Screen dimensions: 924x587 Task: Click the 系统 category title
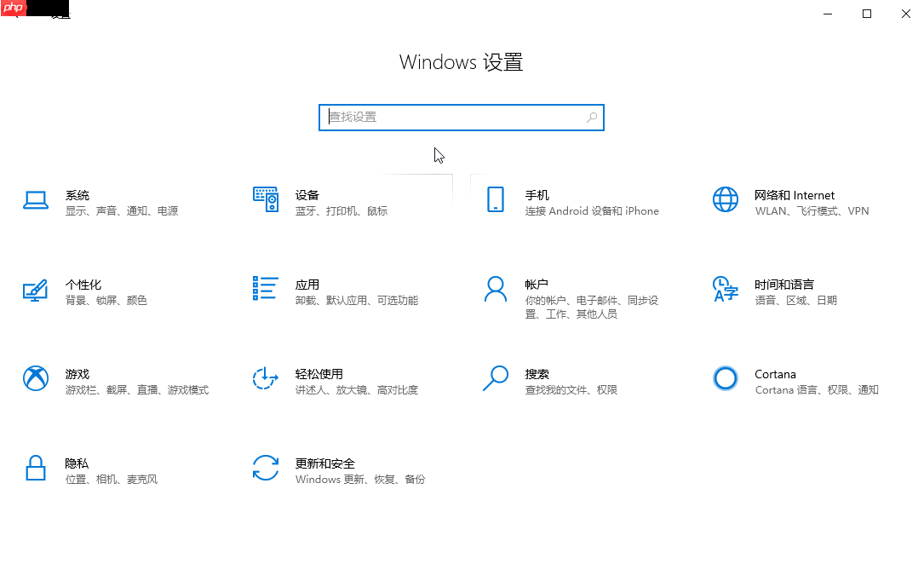tap(77, 195)
